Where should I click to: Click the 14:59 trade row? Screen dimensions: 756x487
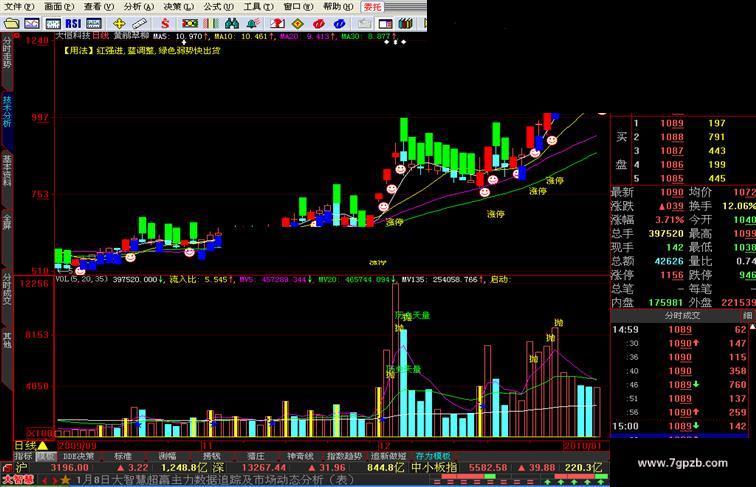[x=680, y=330]
